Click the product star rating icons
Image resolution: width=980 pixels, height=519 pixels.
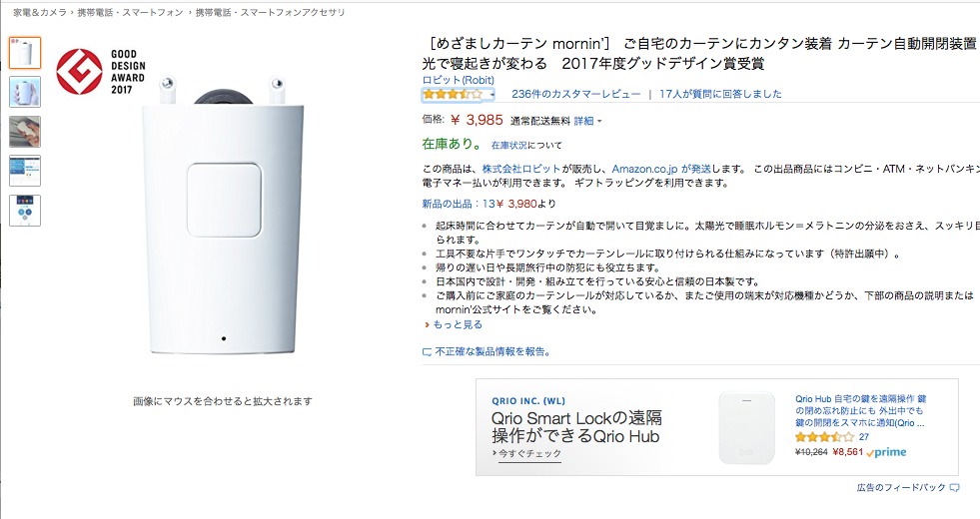[x=452, y=94]
